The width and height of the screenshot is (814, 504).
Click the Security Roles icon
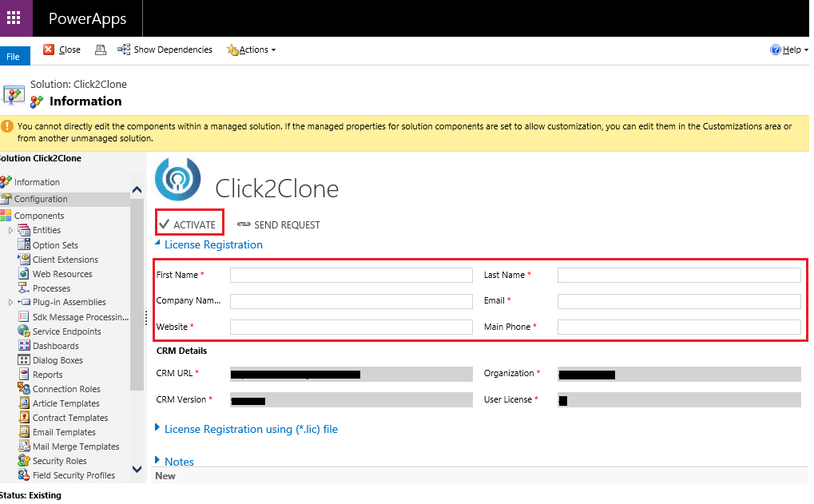pyautogui.click(x=24, y=460)
